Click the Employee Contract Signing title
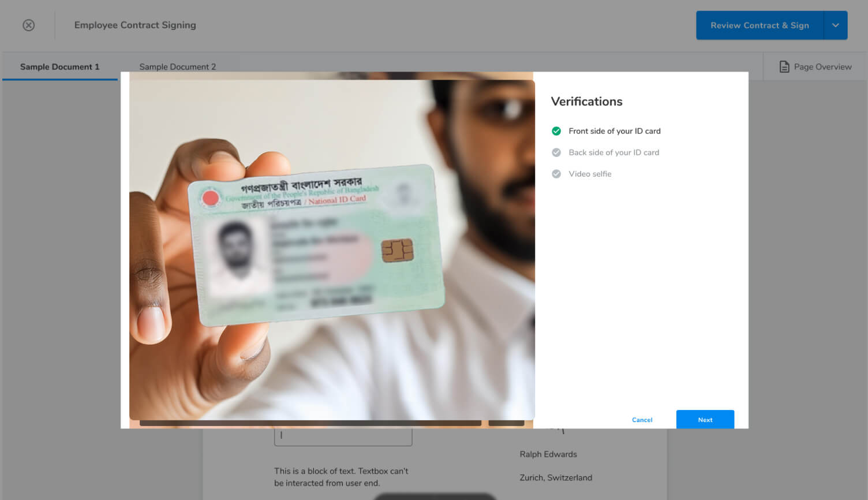Image resolution: width=868 pixels, height=500 pixels. pos(135,25)
